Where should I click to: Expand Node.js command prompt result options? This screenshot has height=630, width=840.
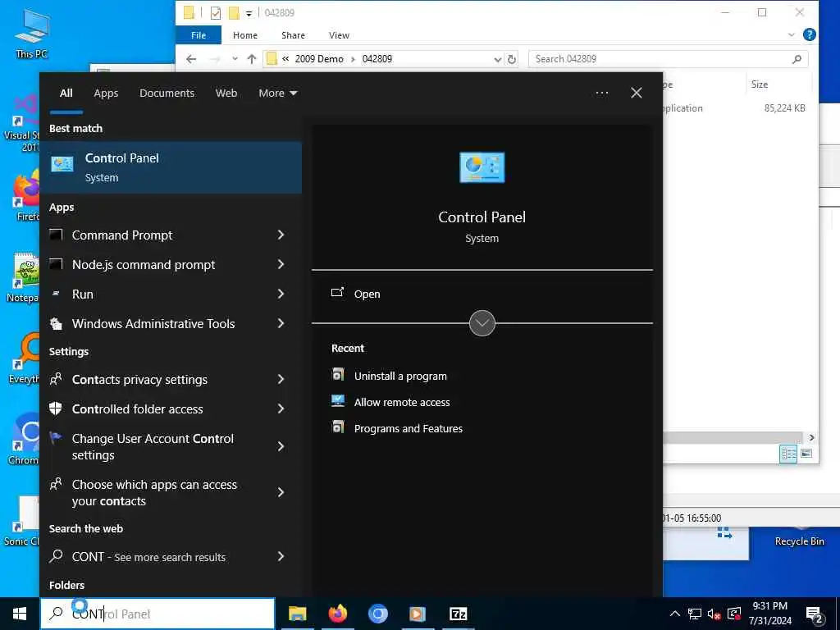tap(281, 264)
